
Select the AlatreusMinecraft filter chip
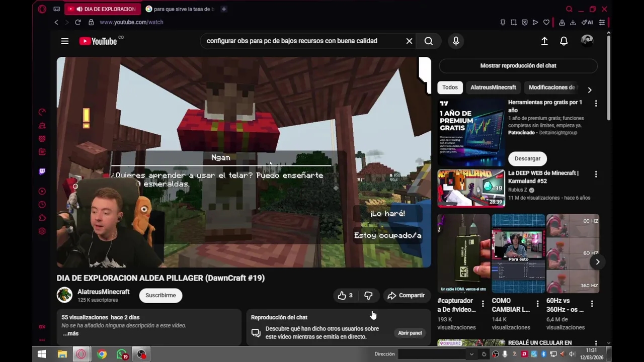493,87
